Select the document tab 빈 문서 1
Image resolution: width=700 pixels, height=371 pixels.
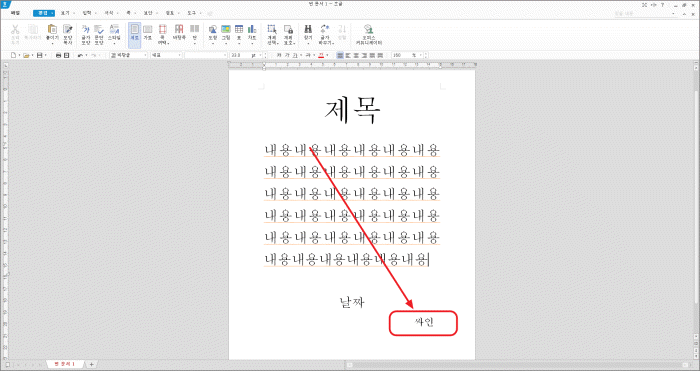[65, 364]
